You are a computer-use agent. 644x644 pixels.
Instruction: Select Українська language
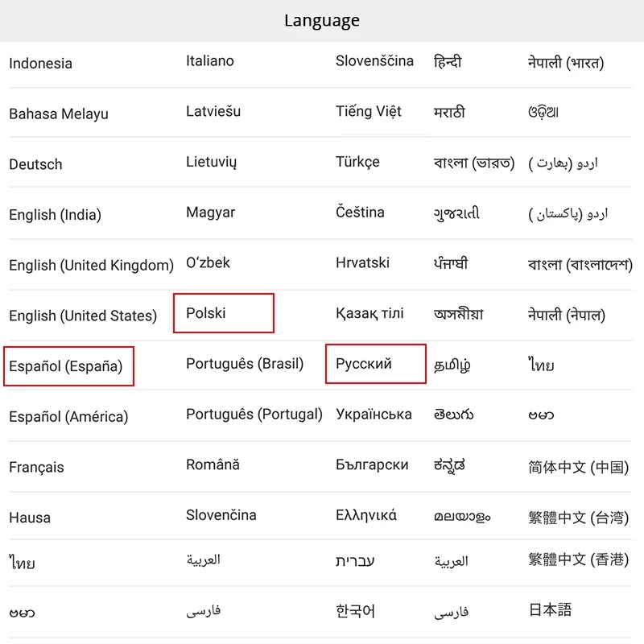coord(374,415)
